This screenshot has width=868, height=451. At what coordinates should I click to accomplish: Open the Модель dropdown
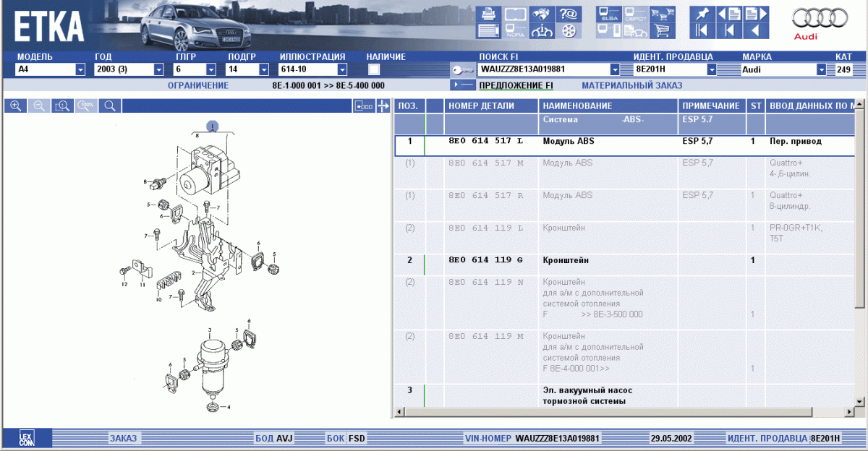click(80, 69)
